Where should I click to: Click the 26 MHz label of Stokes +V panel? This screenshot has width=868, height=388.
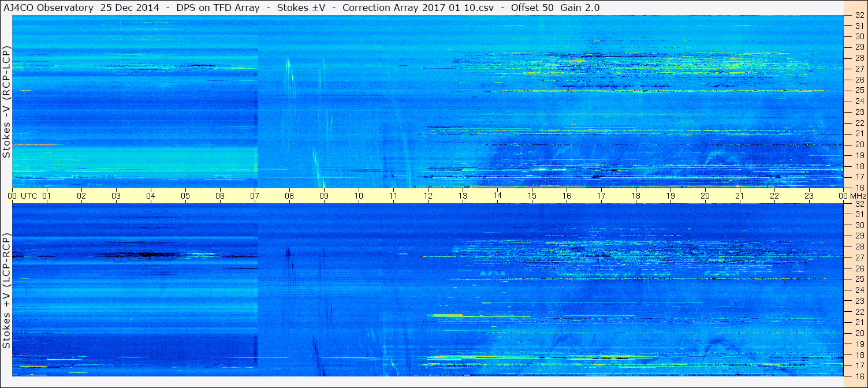coord(859,268)
